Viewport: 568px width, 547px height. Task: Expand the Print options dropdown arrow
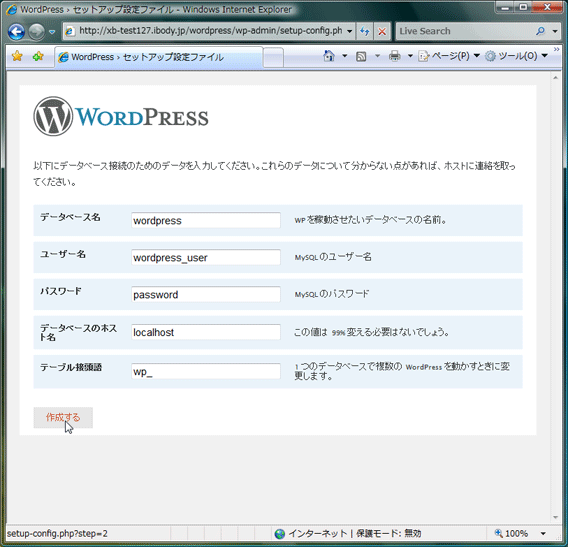(x=410, y=56)
